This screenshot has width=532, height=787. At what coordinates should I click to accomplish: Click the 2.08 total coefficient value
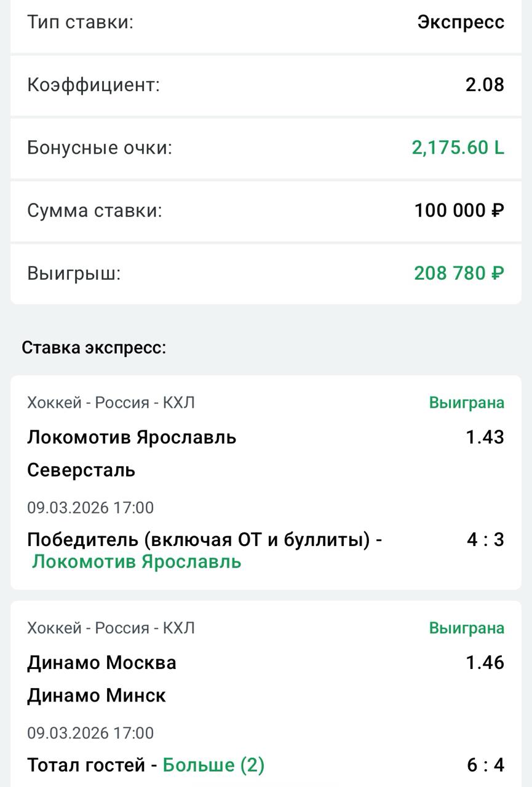[x=485, y=85]
